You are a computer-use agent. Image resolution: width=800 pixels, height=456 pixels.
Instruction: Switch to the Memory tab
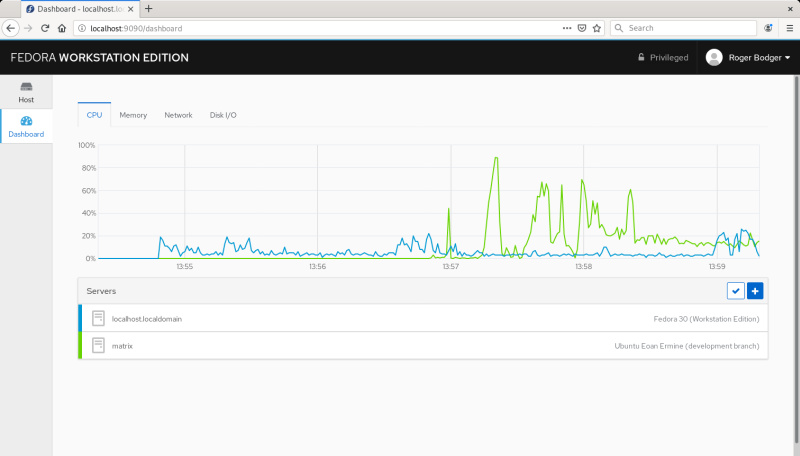pos(133,115)
